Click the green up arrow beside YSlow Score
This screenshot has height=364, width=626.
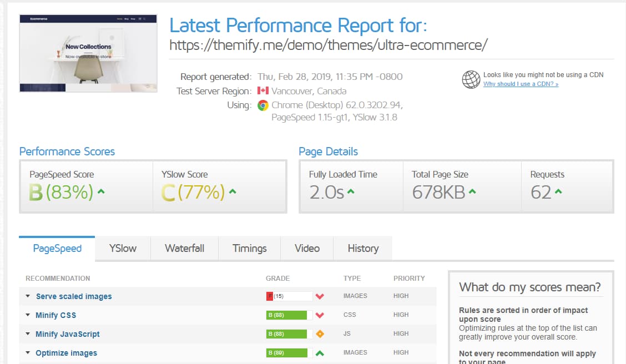[x=233, y=192]
